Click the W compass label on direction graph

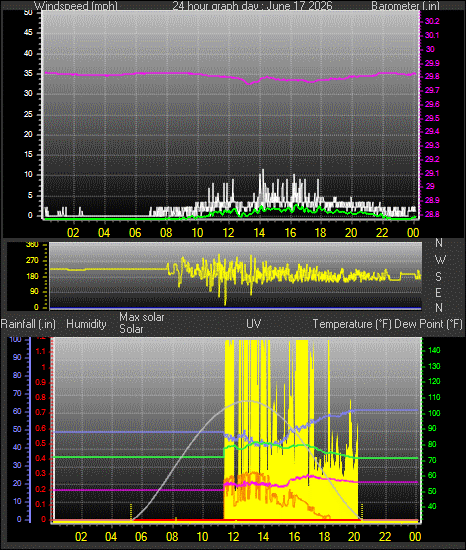click(440, 260)
